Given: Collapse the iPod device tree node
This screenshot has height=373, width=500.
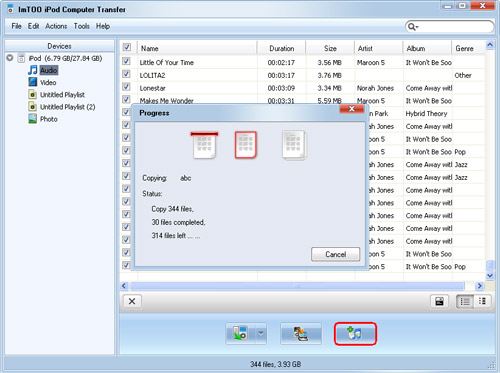Looking at the screenshot, I should (x=10, y=58).
